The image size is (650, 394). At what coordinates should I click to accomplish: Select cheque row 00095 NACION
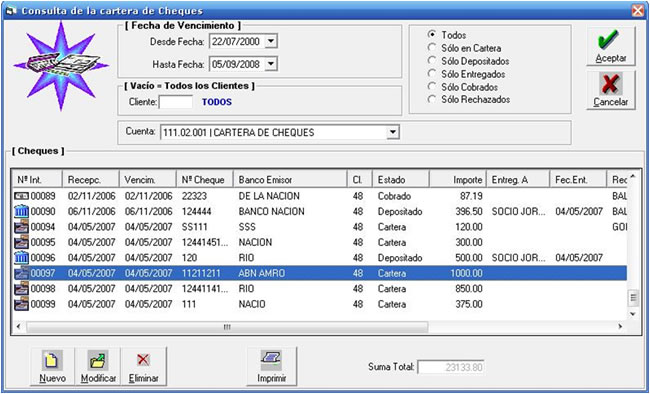[x=319, y=242]
